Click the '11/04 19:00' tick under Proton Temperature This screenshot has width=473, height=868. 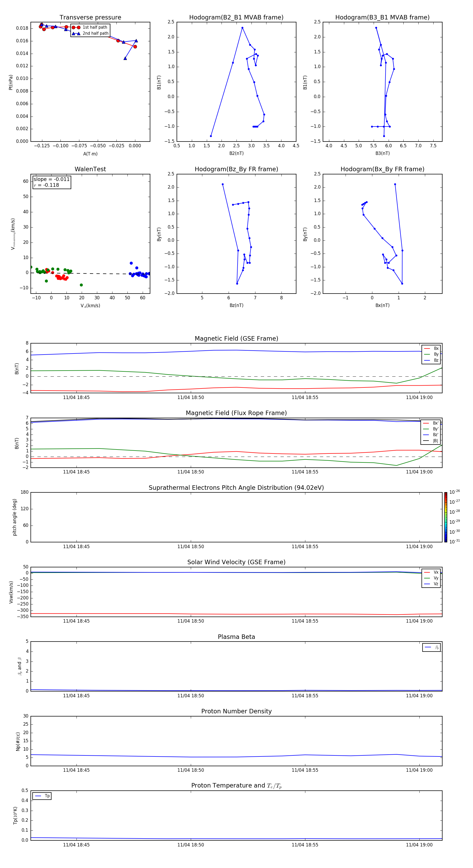pyautogui.click(x=419, y=845)
